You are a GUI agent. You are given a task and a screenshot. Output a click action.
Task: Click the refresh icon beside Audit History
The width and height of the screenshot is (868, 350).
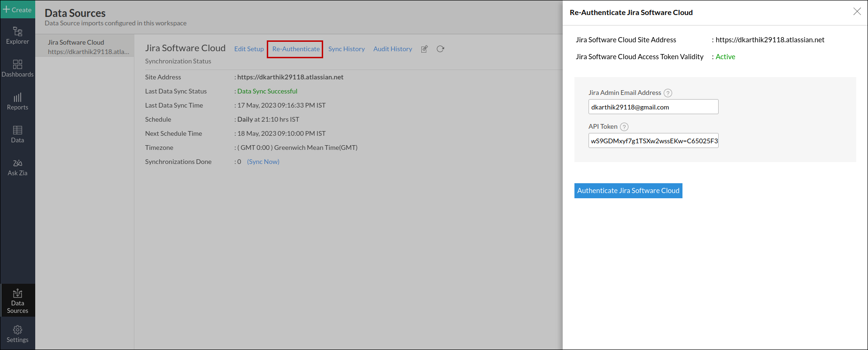tap(440, 49)
